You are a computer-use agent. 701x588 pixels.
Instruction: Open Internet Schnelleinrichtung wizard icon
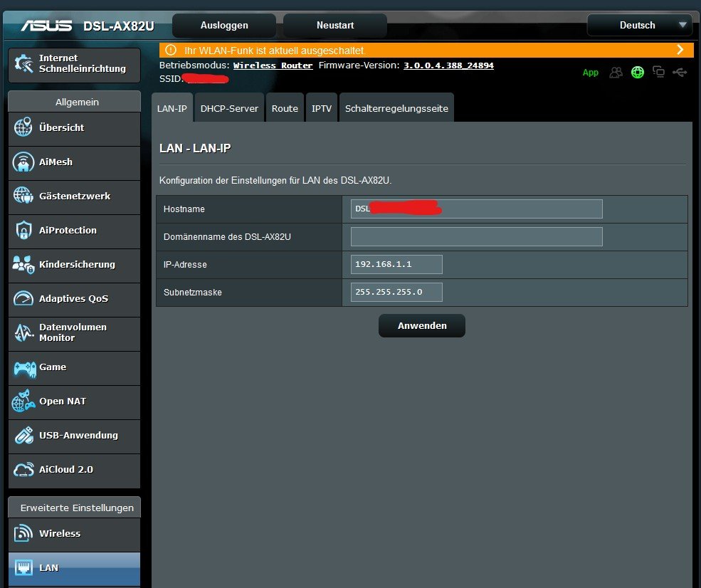click(x=23, y=64)
